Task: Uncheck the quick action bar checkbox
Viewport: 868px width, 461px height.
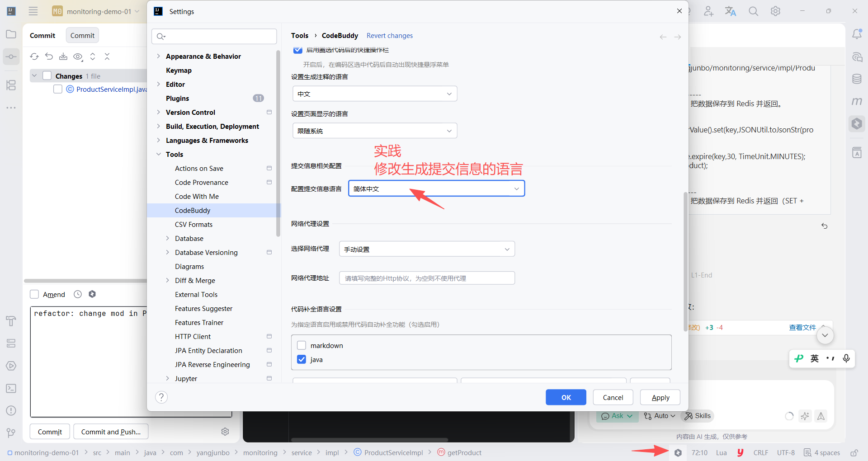Action: coord(297,50)
